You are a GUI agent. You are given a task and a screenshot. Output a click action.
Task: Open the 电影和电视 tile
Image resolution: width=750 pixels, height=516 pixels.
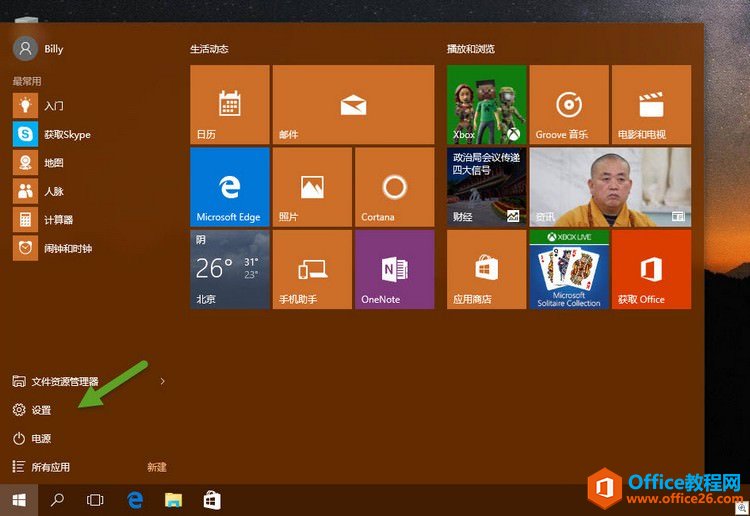[x=651, y=105]
